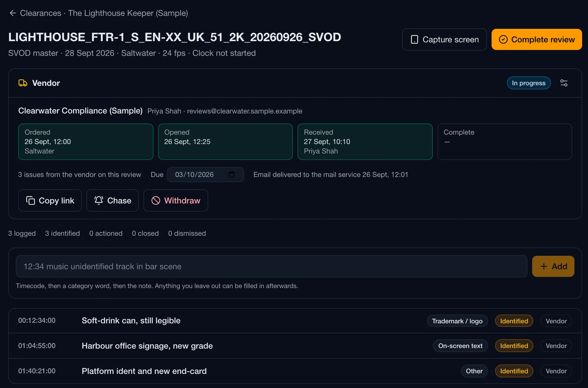Filter by 0 dismissed count
Screen dimensions: 588x388
pos(187,233)
